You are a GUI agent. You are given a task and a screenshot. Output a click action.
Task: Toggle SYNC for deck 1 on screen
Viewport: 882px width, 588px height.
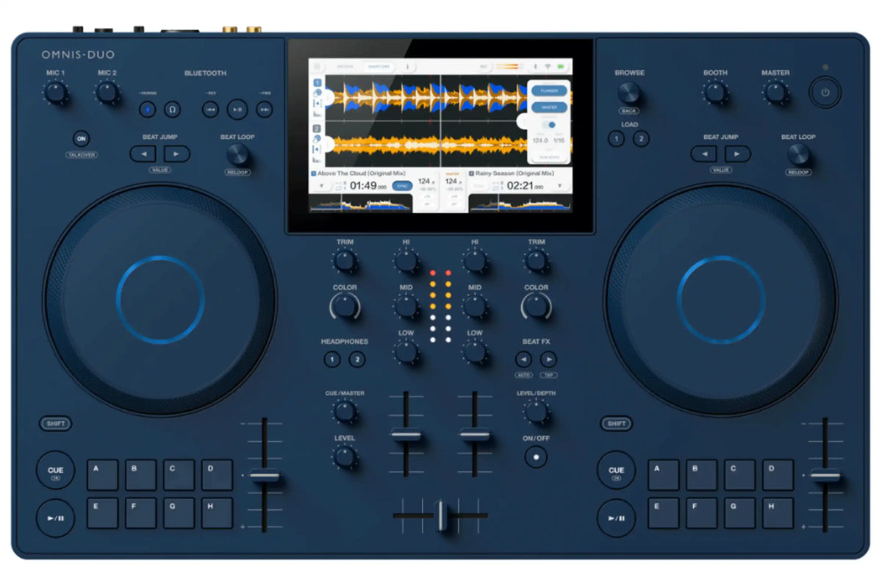pos(401,186)
